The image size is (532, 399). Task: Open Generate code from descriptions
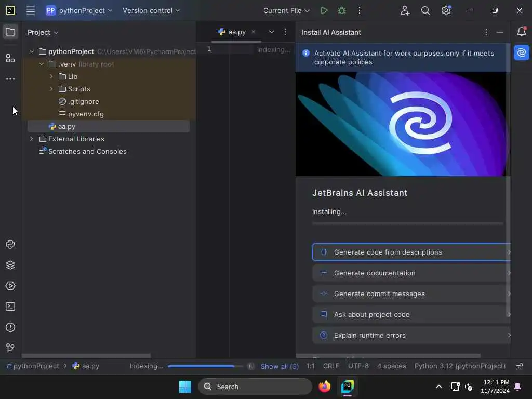[x=411, y=252]
